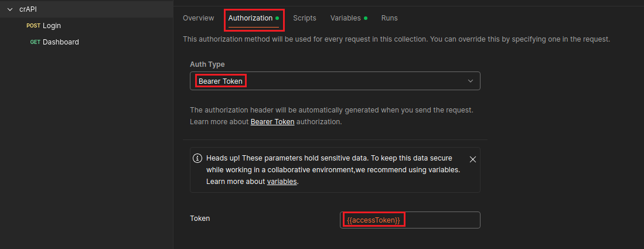This screenshot has width=644, height=249.
Task: Click the GET method badge
Action: pyautogui.click(x=35, y=42)
